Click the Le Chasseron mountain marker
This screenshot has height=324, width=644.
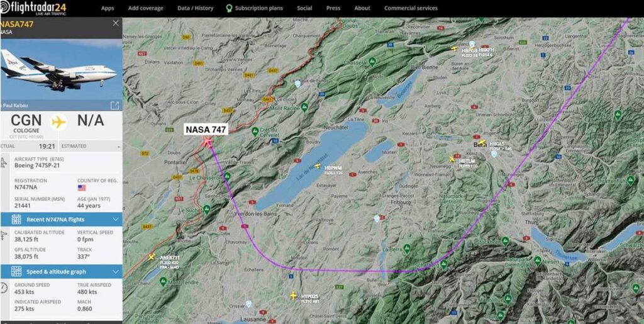(x=227, y=176)
